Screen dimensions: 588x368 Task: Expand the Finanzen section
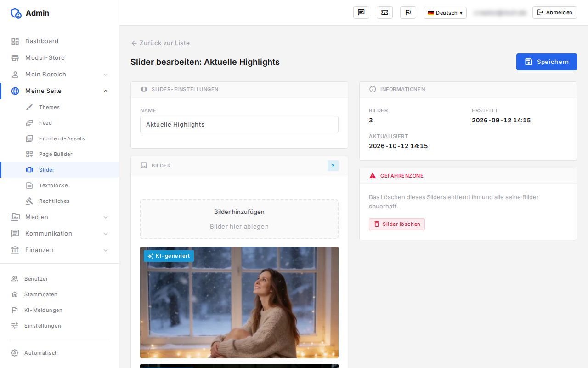pos(60,250)
